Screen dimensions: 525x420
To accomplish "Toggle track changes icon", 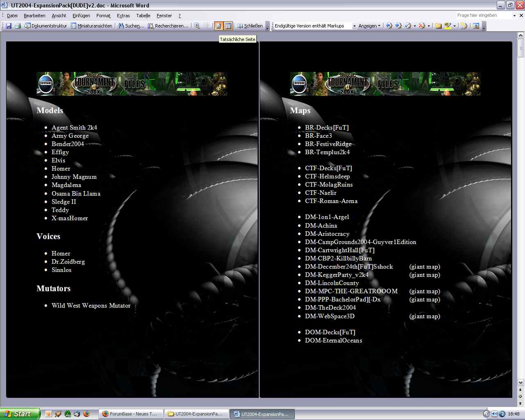I will coord(464,26).
